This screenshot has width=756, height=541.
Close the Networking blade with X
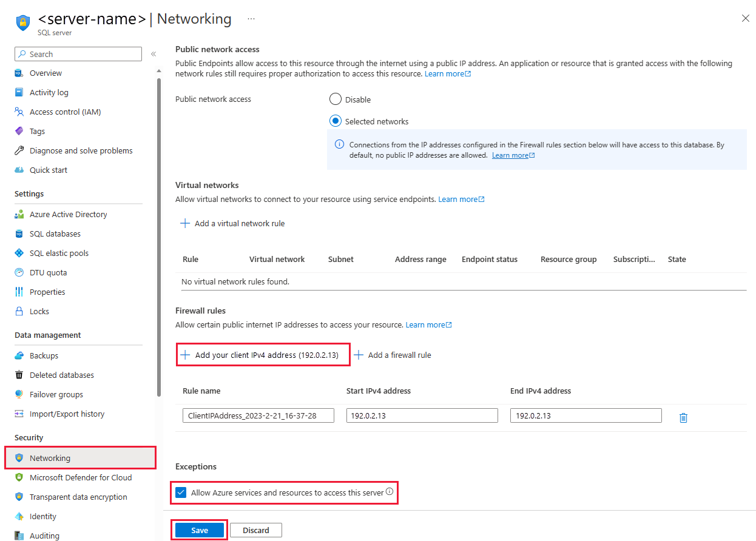coord(746,18)
